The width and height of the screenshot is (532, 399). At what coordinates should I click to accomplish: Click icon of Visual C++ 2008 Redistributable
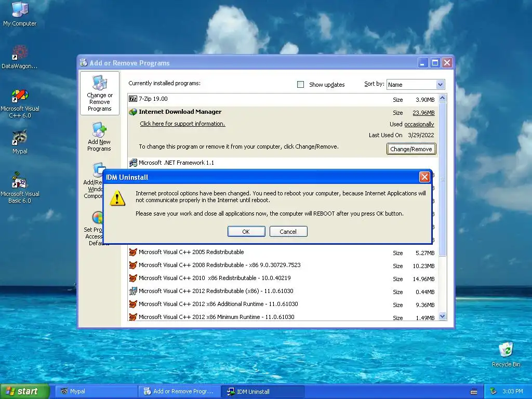pyautogui.click(x=133, y=265)
